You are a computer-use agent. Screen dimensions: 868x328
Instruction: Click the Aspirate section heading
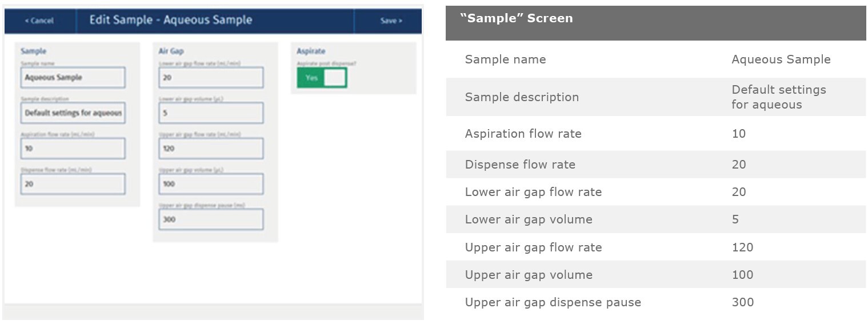(x=311, y=51)
